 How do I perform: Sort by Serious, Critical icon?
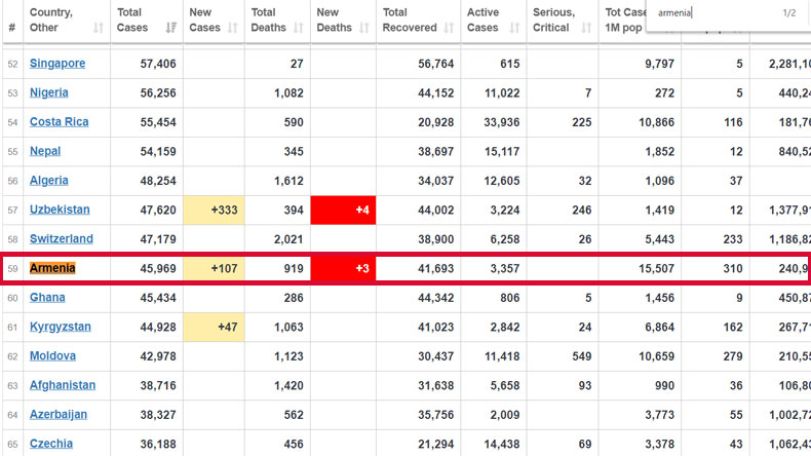pyautogui.click(x=587, y=28)
